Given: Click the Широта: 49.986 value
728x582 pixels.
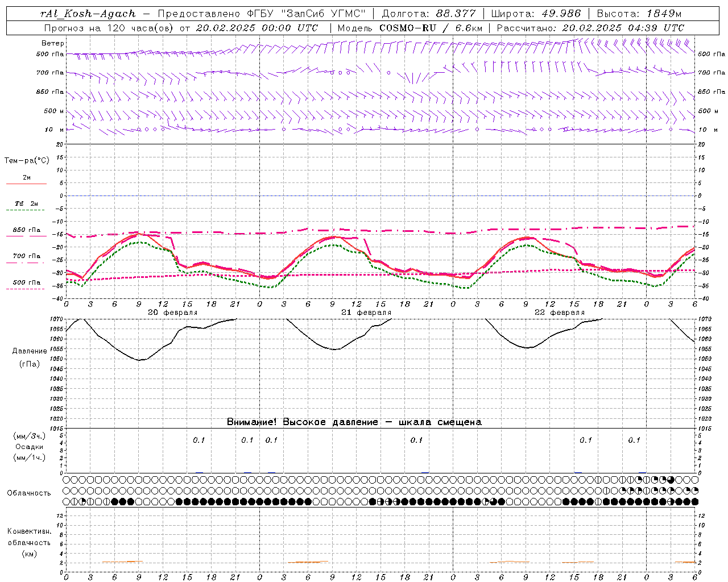Looking at the screenshot, I should (536, 14).
